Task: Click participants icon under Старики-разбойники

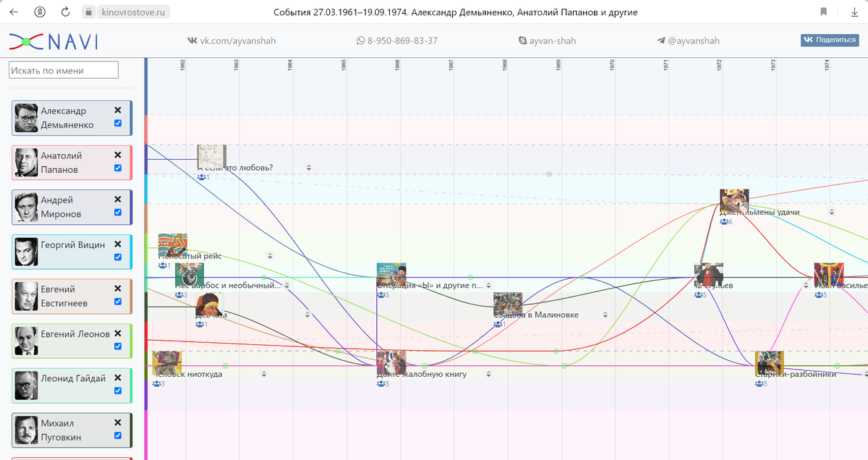Action: coord(761,384)
